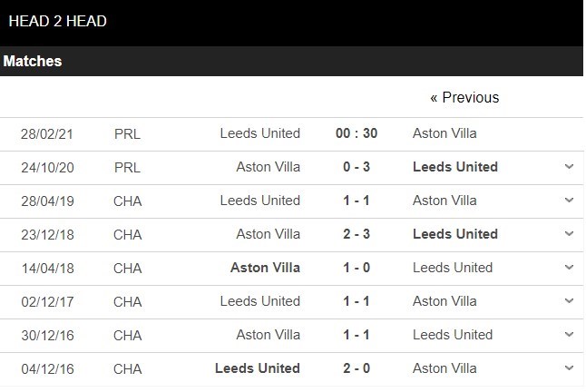
Task: Click the « Previous link
Action: point(464,97)
